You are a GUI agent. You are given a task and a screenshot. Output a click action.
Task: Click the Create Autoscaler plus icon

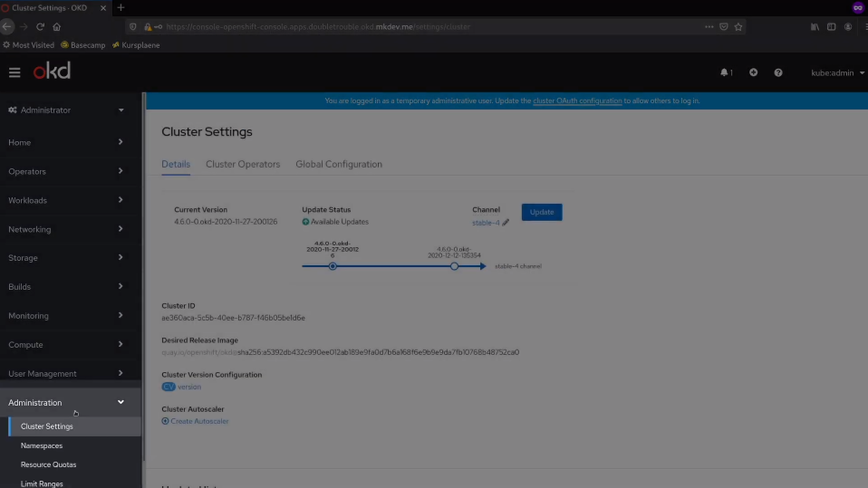[x=165, y=421]
